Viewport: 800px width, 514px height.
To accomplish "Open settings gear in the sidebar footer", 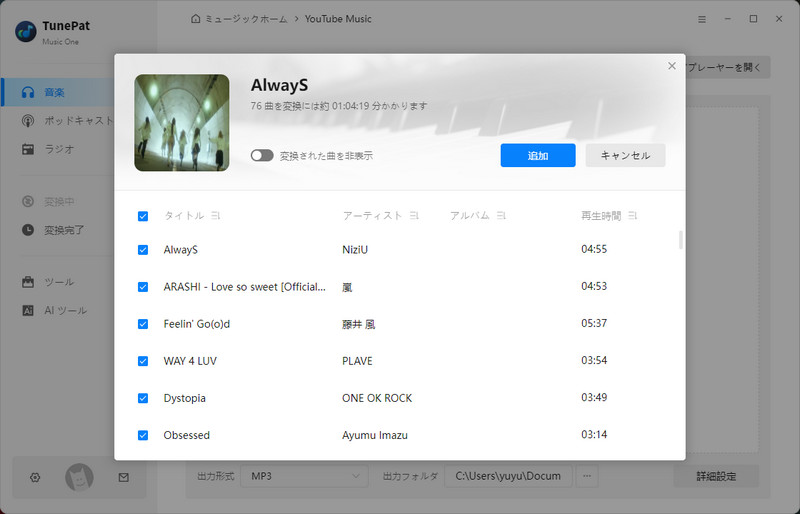I will (x=35, y=477).
